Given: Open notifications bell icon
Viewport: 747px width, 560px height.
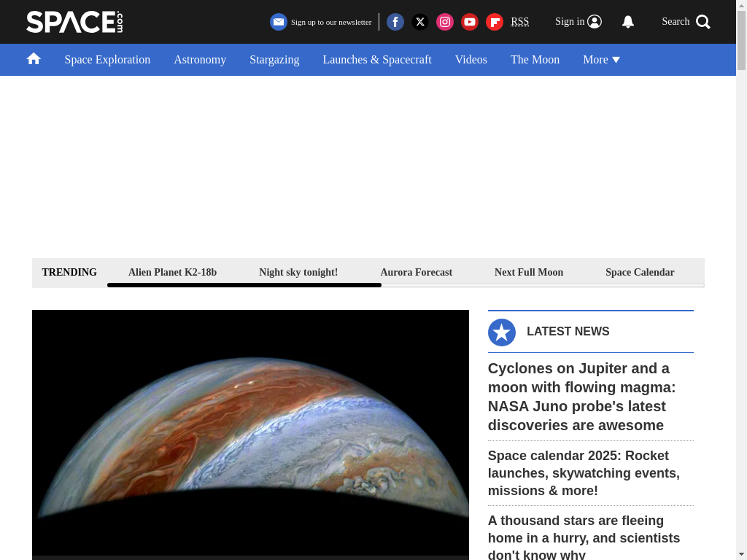Looking at the screenshot, I should click(628, 22).
